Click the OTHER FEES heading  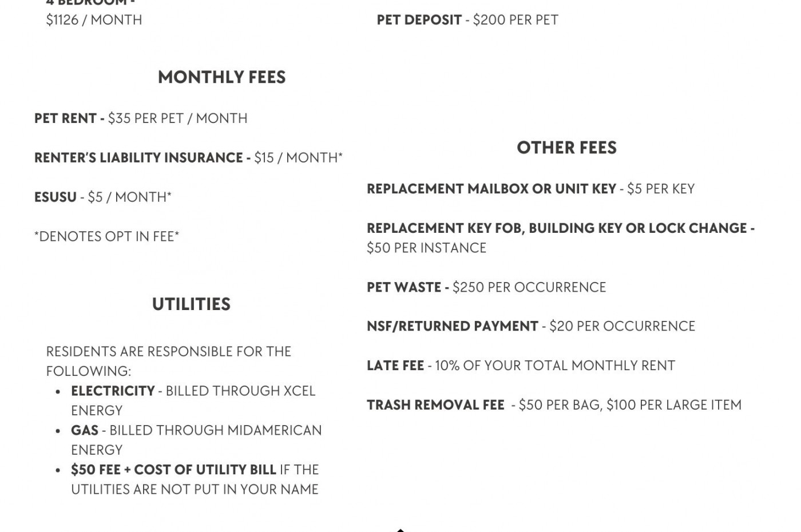[566, 148]
